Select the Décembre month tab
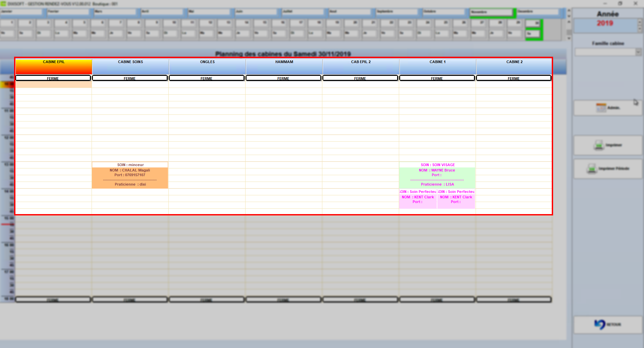This screenshot has height=348, width=644. click(x=538, y=12)
